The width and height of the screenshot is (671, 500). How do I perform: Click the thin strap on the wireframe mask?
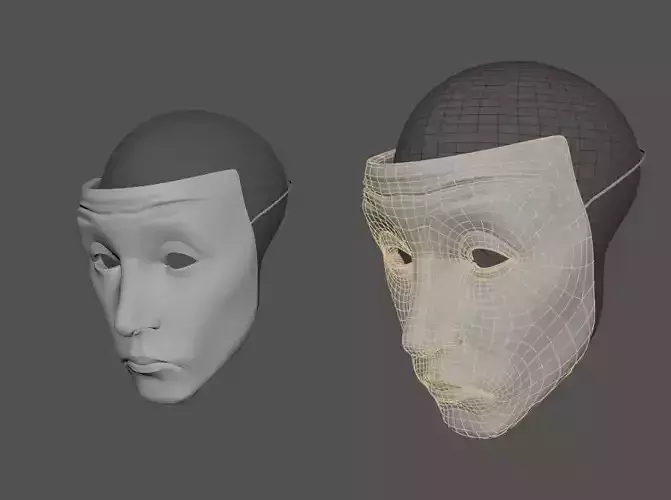616,179
